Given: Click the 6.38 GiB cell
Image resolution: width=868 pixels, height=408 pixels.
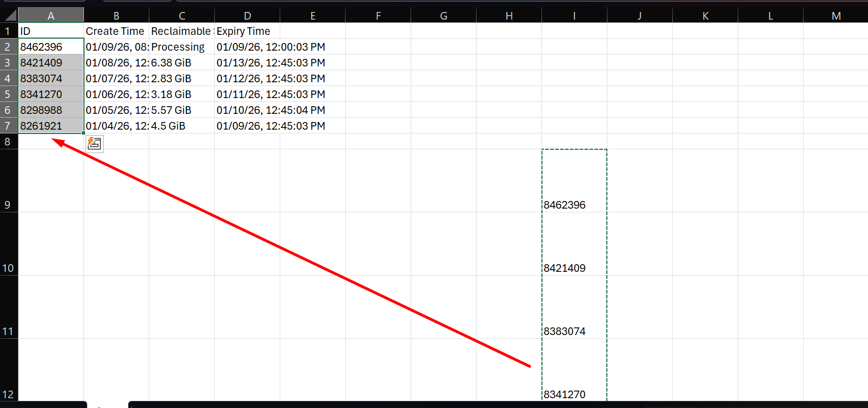Looking at the screenshot, I should 182,63.
